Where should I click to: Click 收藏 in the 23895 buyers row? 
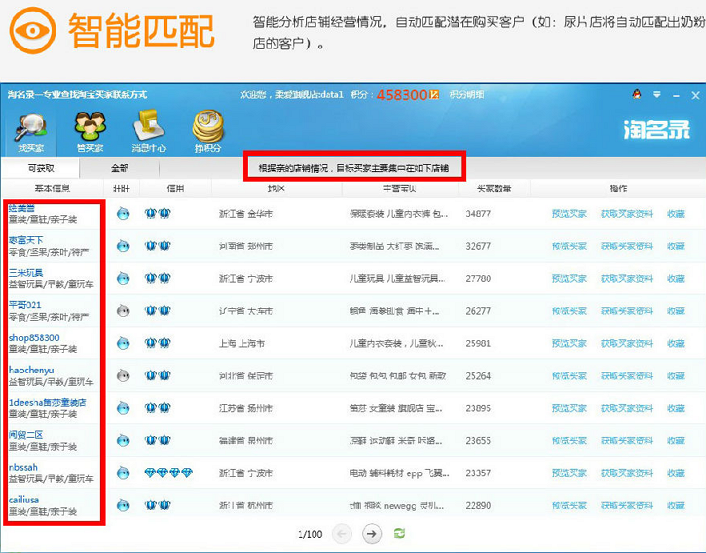pos(676,408)
